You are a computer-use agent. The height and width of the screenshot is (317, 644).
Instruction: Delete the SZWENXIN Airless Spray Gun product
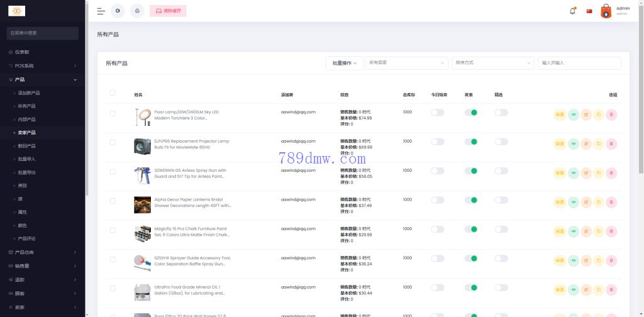coord(611,173)
